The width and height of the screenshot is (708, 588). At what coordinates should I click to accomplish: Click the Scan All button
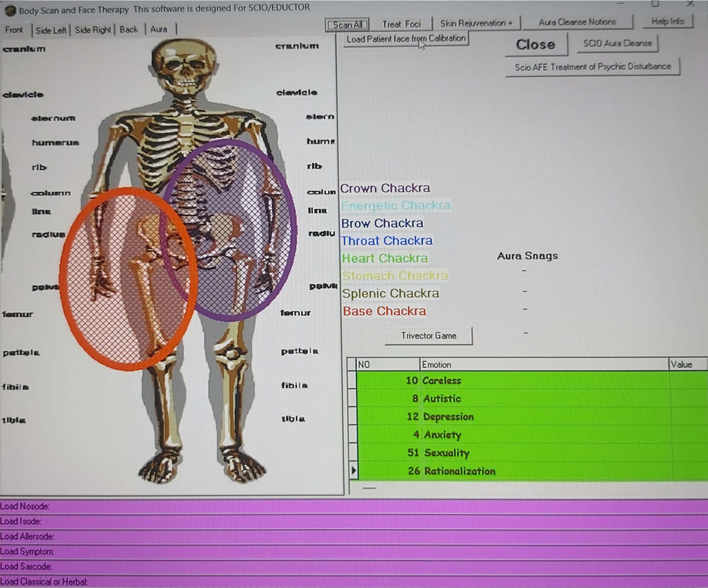[348, 25]
